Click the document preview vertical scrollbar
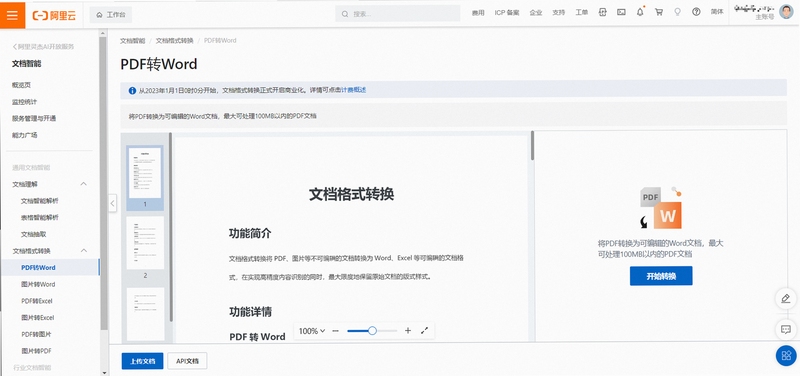This screenshot has width=800, height=376. point(532,146)
